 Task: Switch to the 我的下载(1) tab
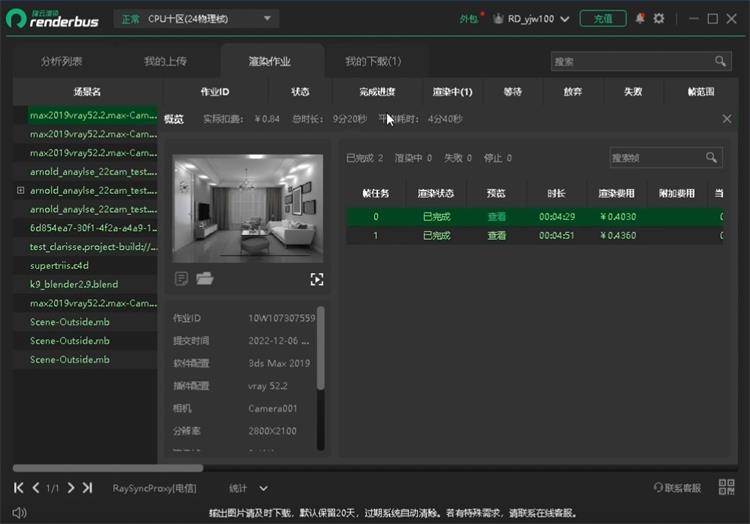pos(373,62)
